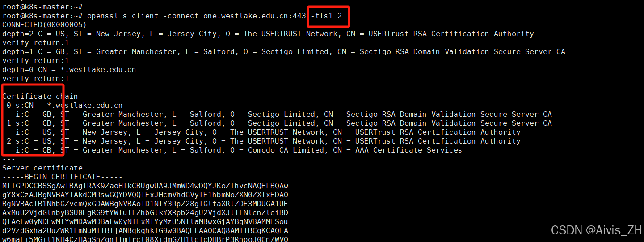
Task: Click chain entry 2 subject USERTrust line
Action: pyautogui.click(x=264, y=141)
